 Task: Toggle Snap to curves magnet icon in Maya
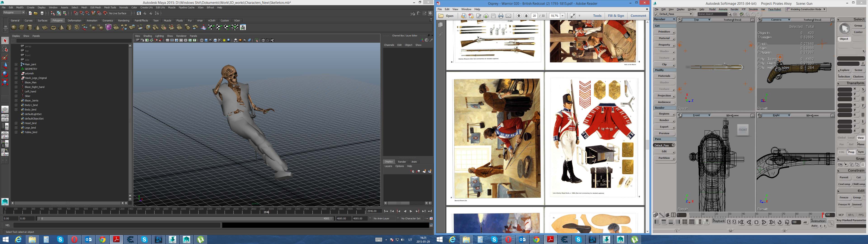click(82, 14)
